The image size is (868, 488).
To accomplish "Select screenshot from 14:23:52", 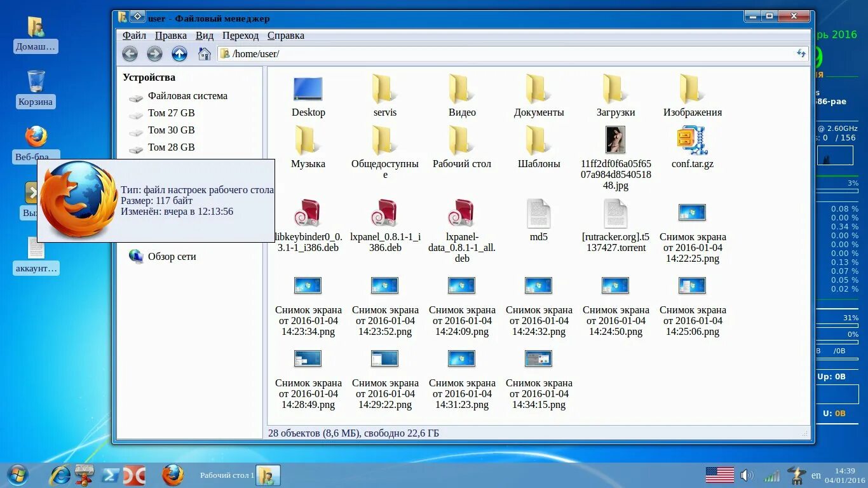I will (385, 307).
